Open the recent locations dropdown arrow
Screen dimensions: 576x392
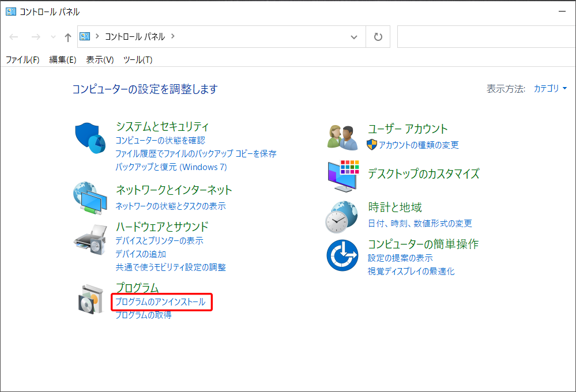click(x=53, y=37)
